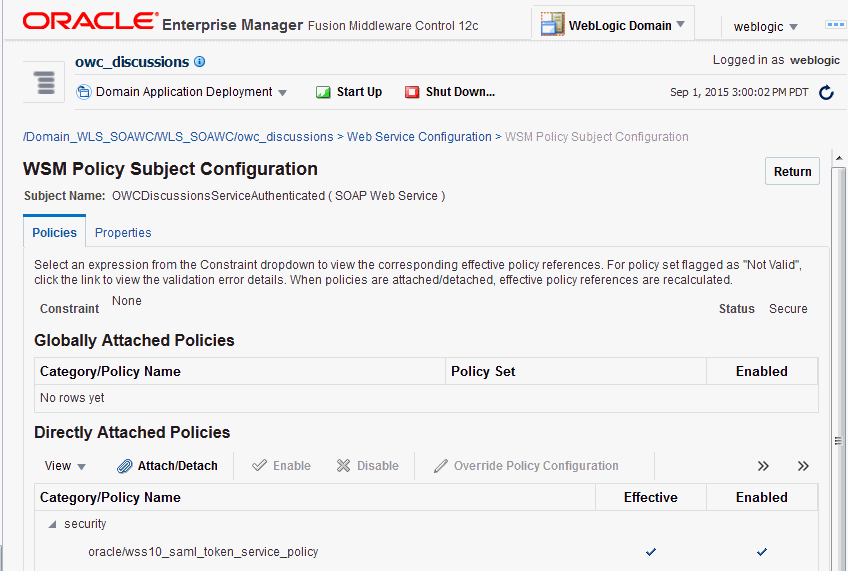Select the Policies tab
The image size is (848, 571).
pos(54,233)
